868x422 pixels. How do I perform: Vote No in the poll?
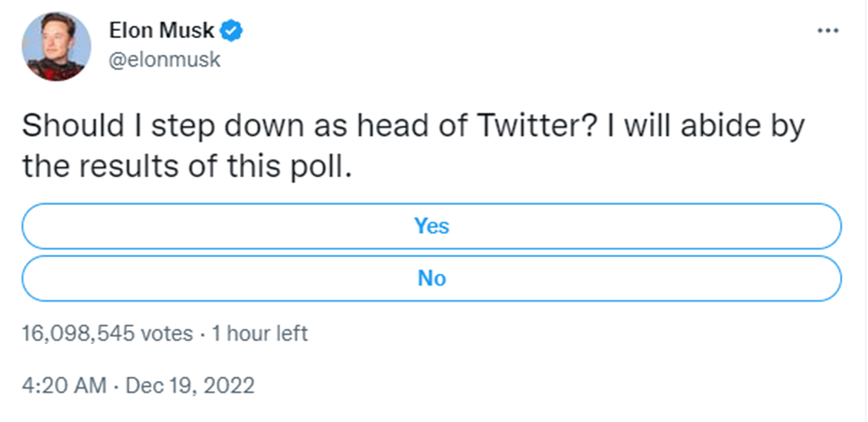tap(431, 277)
